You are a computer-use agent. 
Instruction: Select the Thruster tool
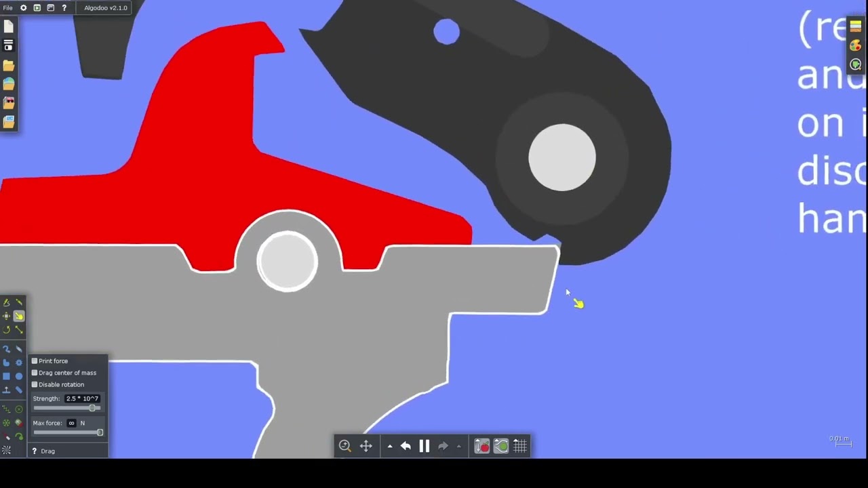[x=19, y=423]
